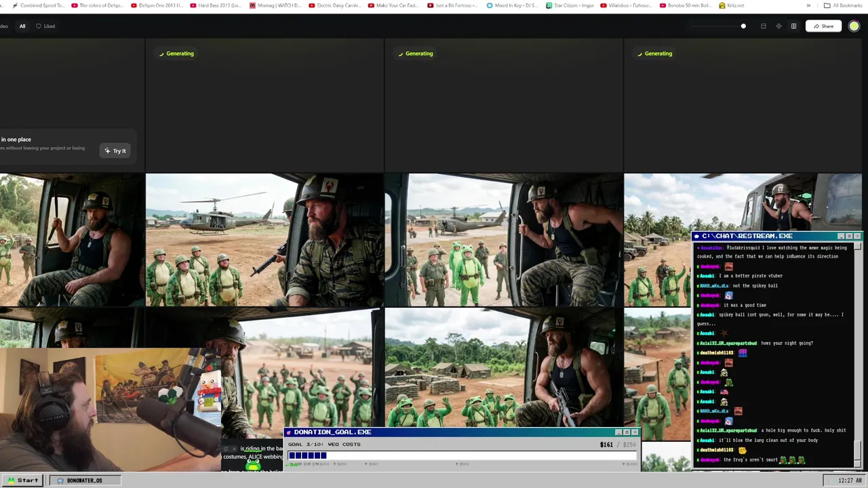Screen dimensions: 868x488
Task: Click chat message 'it was a good time'
Action: [745, 305]
